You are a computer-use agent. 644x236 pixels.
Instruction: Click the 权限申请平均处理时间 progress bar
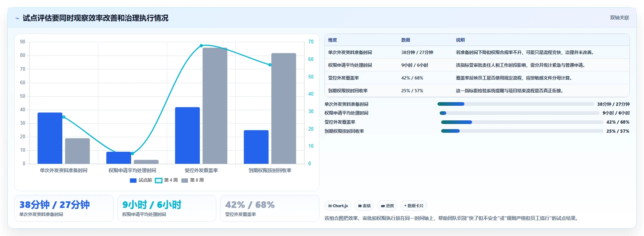coord(519,113)
